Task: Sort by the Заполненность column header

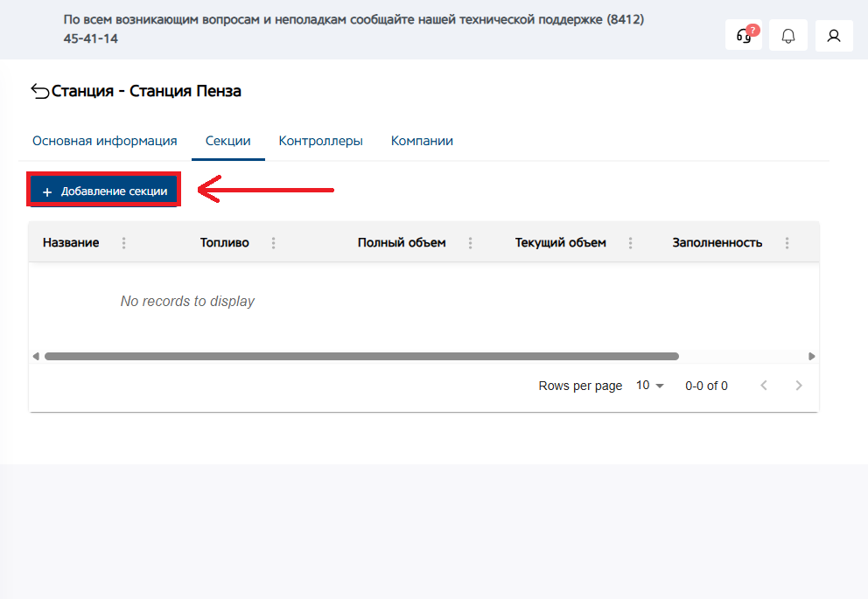Action: click(x=717, y=243)
